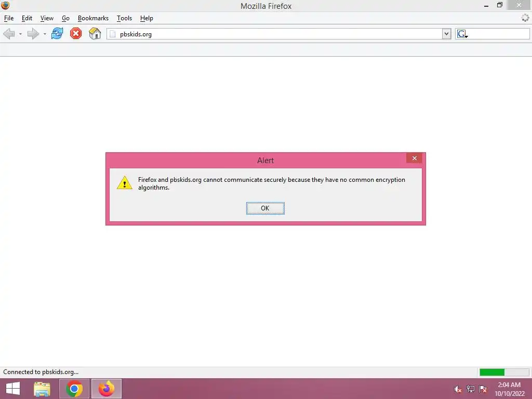The image size is (532, 399).
Task: Click the page icon in the address bar
Action: point(113,34)
